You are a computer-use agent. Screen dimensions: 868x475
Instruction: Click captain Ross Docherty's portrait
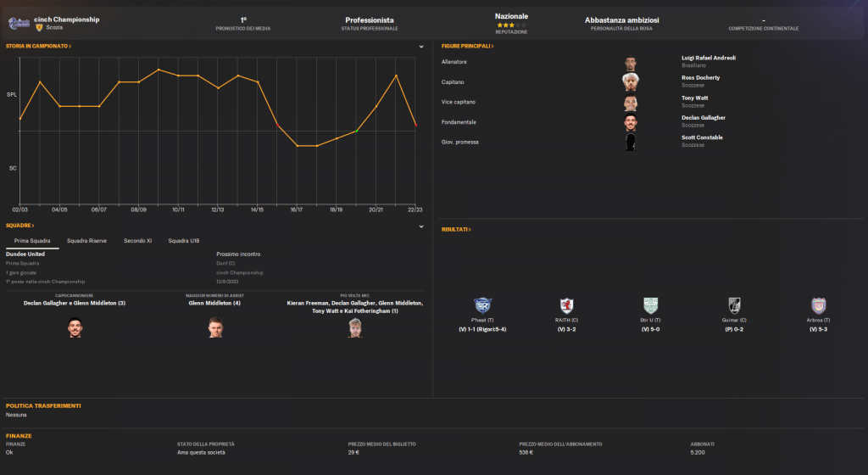point(630,82)
